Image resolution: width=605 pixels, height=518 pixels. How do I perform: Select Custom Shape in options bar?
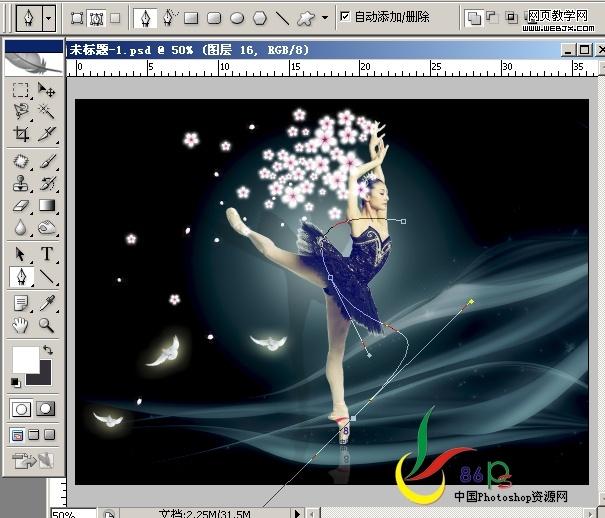click(x=306, y=18)
